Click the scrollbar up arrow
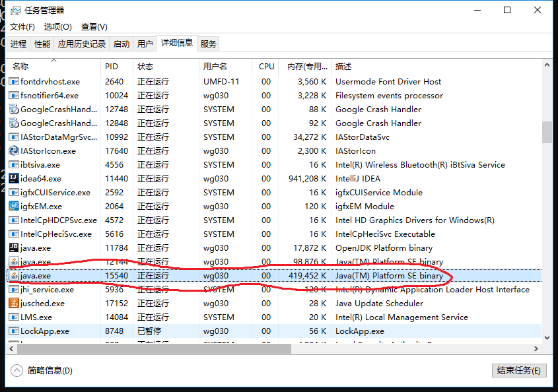The image size is (558, 392). pos(547,65)
